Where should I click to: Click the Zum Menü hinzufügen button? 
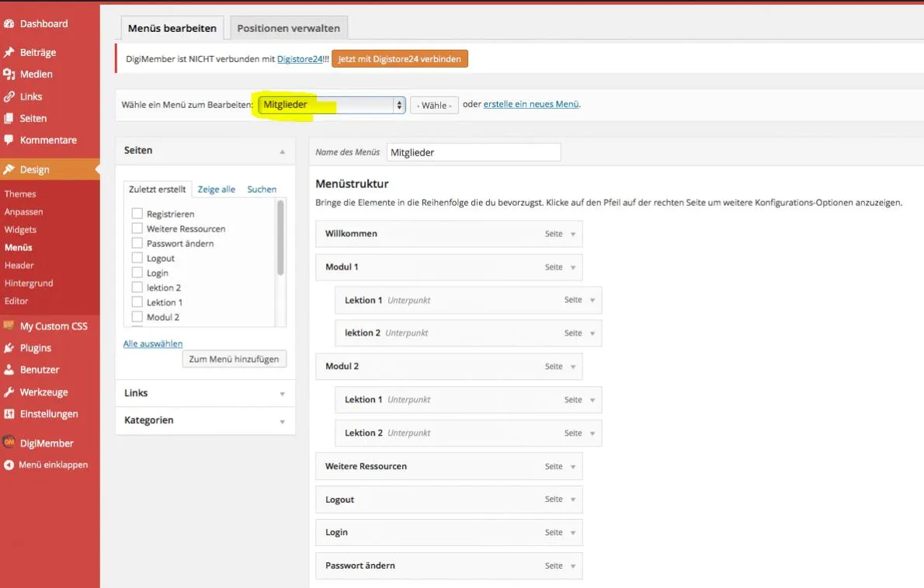point(234,359)
